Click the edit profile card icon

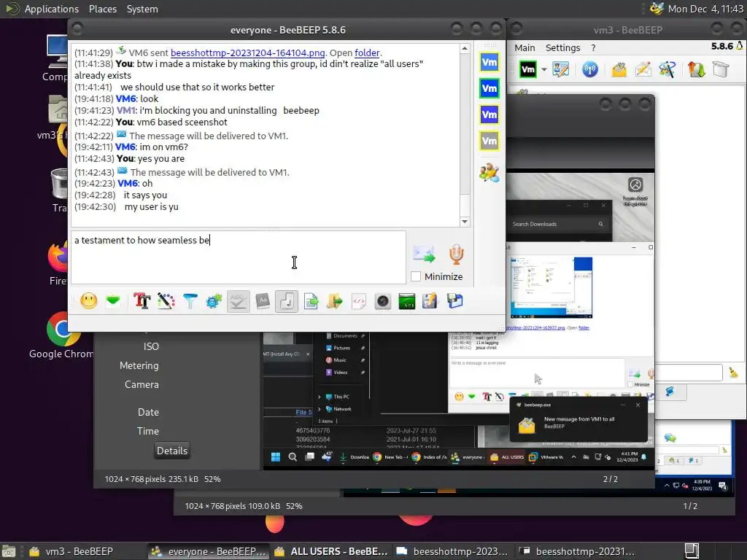(561, 69)
